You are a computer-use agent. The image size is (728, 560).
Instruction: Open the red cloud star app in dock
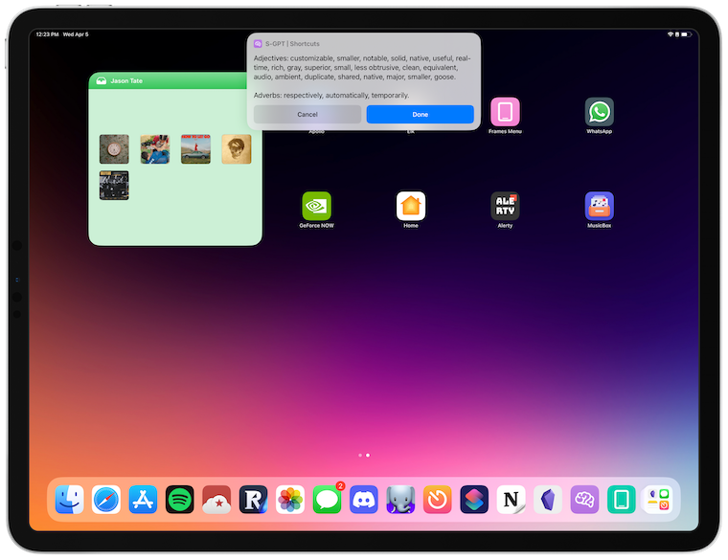(x=216, y=500)
